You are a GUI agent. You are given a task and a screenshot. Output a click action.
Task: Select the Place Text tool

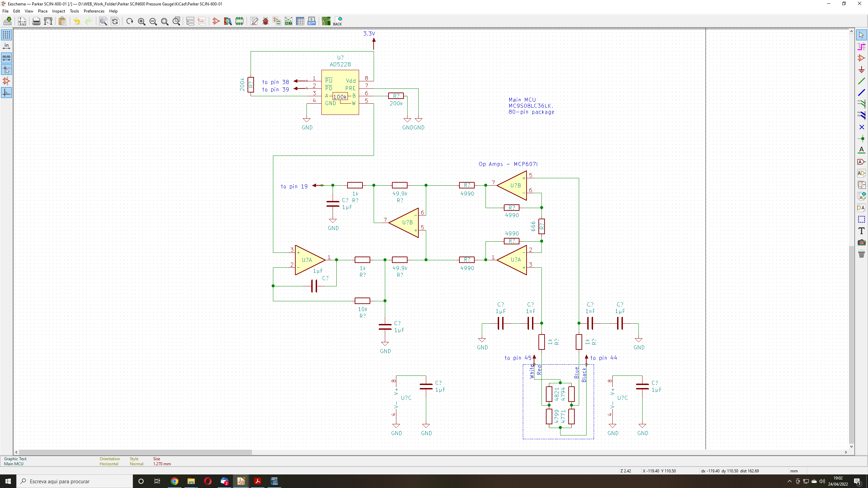tap(862, 231)
